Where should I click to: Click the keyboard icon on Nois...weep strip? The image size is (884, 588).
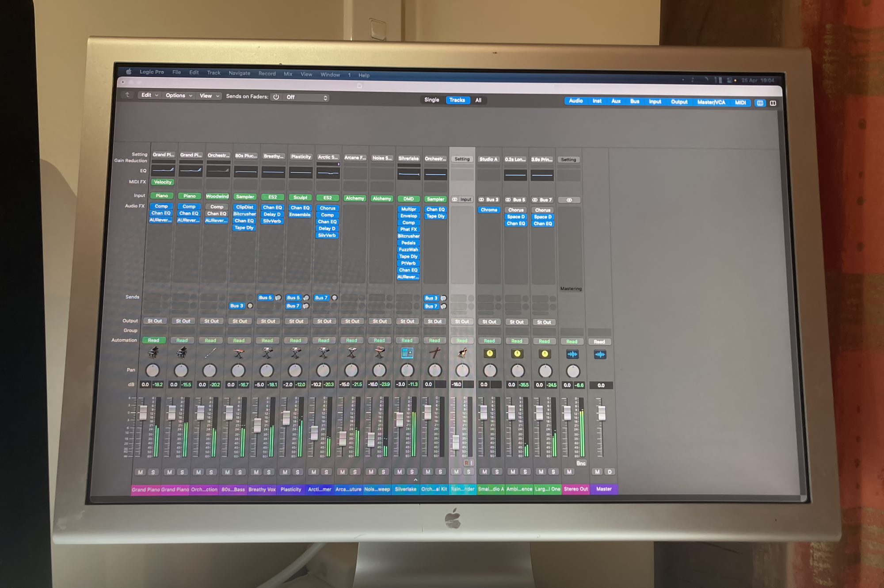pos(379,353)
